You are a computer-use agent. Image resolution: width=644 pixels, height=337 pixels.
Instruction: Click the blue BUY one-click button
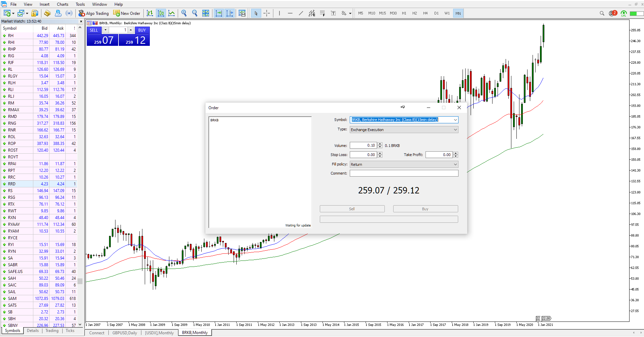pyautogui.click(x=142, y=30)
